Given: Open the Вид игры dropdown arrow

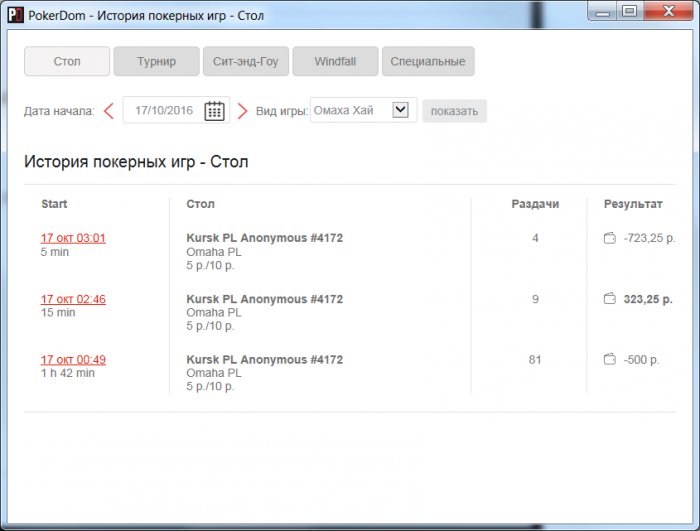Looking at the screenshot, I should tap(400, 110).
